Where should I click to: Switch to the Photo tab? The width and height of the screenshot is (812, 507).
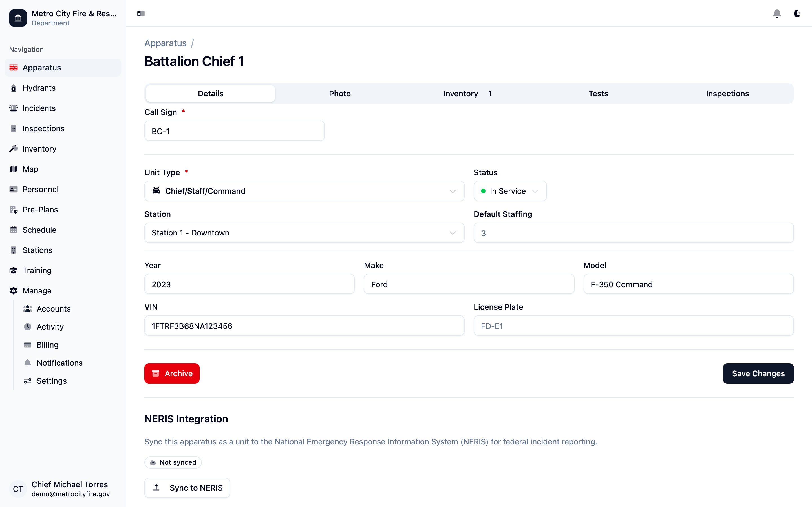pos(339,94)
